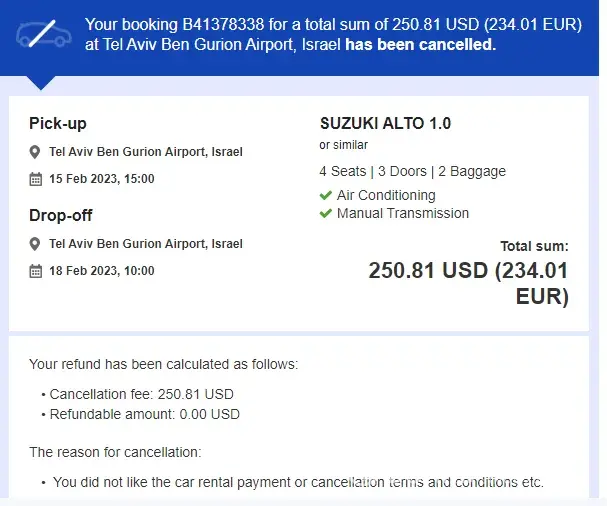Screen dimensions: 607x506
Task: Click the Cancellation fee: 250.81 USD line
Action: point(141,395)
